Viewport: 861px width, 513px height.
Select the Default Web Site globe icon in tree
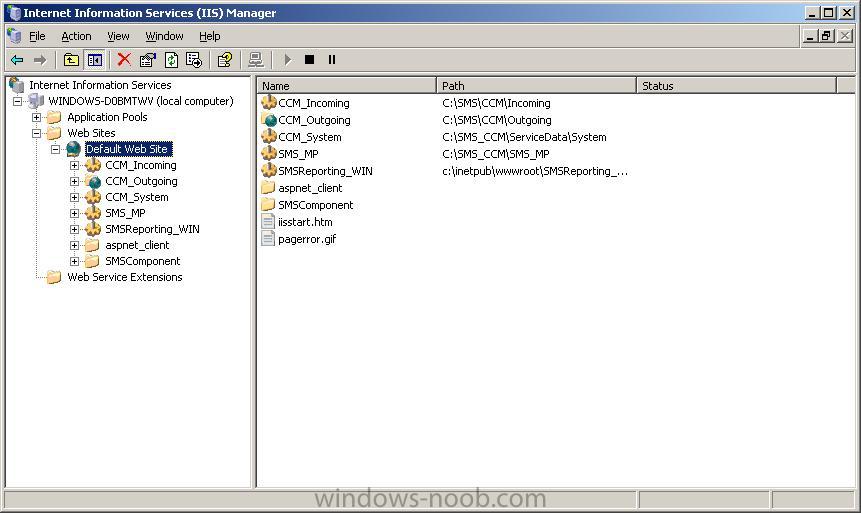74,149
